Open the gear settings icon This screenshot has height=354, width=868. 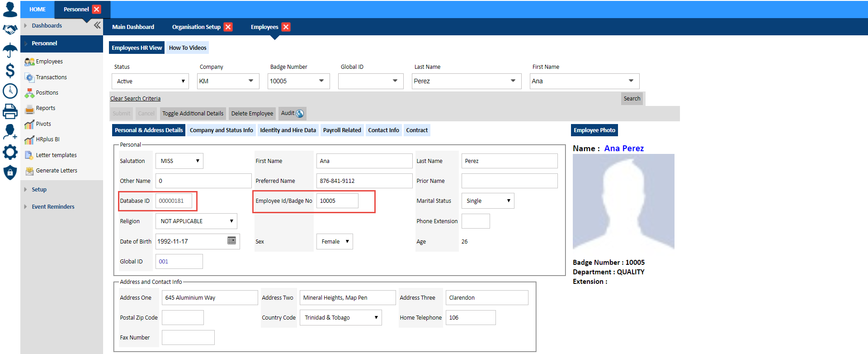coord(10,152)
